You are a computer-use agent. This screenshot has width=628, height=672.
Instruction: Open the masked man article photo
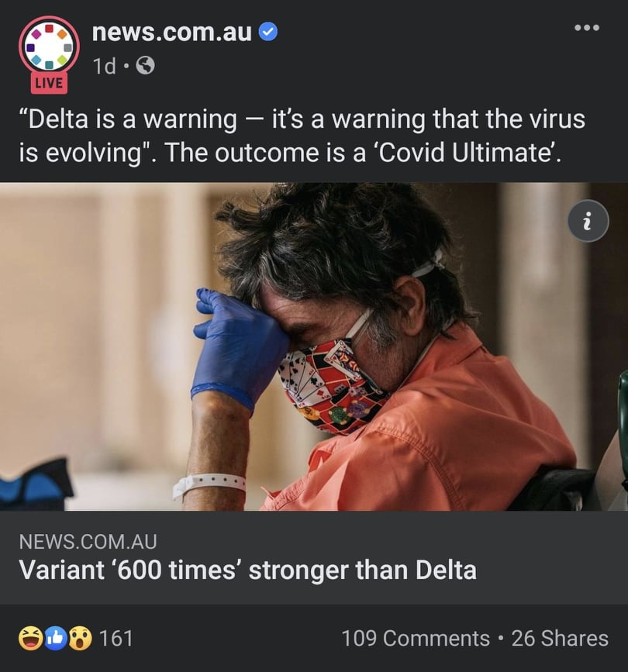(x=314, y=346)
